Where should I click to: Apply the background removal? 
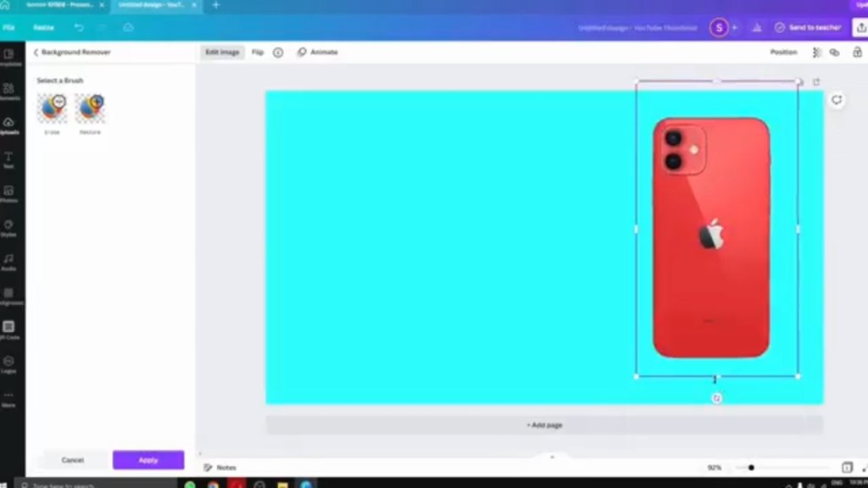coord(148,460)
